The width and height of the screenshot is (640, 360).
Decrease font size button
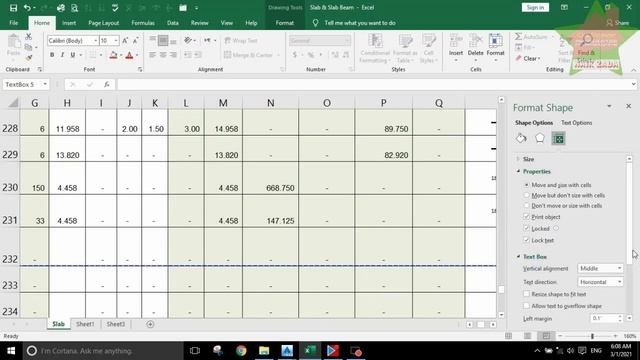tap(136, 40)
